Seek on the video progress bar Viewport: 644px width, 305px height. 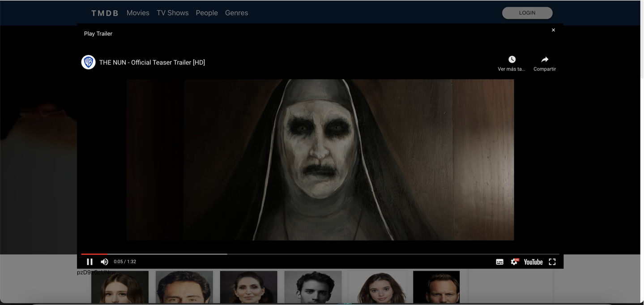click(320, 254)
